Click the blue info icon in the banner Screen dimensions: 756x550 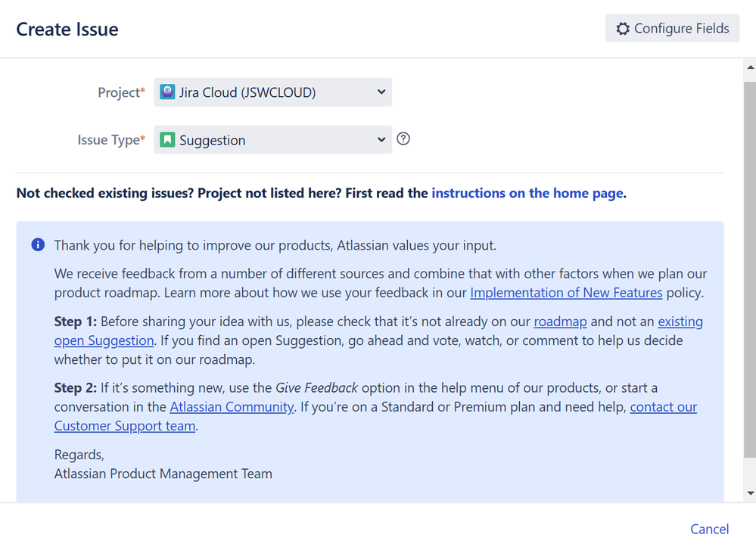pyautogui.click(x=37, y=244)
